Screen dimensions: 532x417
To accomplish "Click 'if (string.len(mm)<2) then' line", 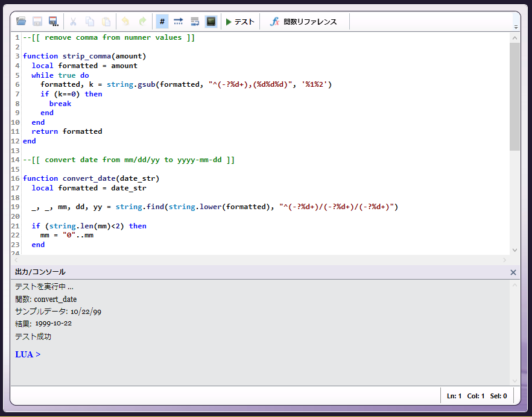I will coord(89,226).
